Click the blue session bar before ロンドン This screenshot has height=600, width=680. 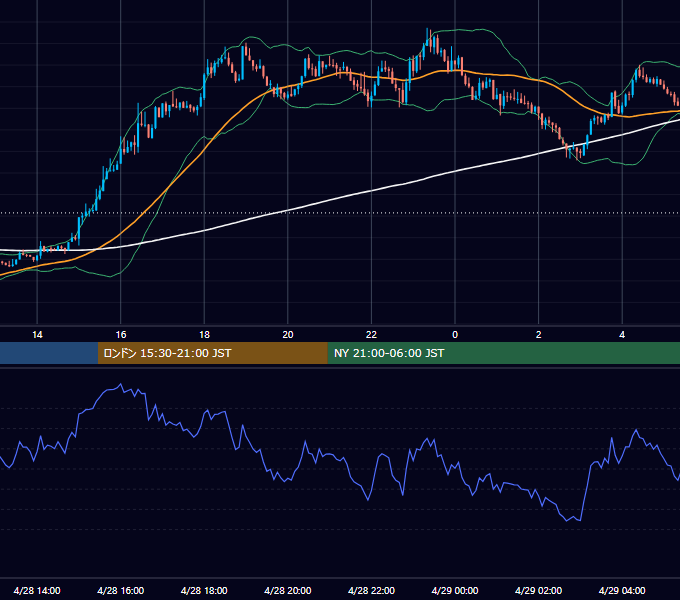tap(49, 353)
